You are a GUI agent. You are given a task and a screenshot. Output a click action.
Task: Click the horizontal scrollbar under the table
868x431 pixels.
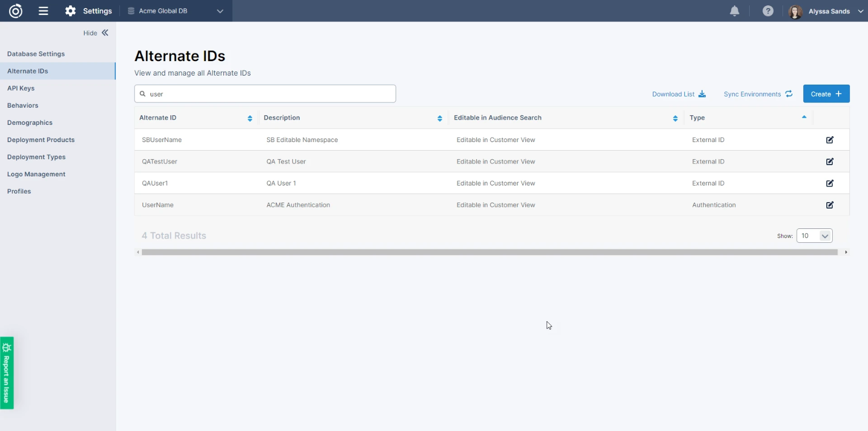coord(489,252)
